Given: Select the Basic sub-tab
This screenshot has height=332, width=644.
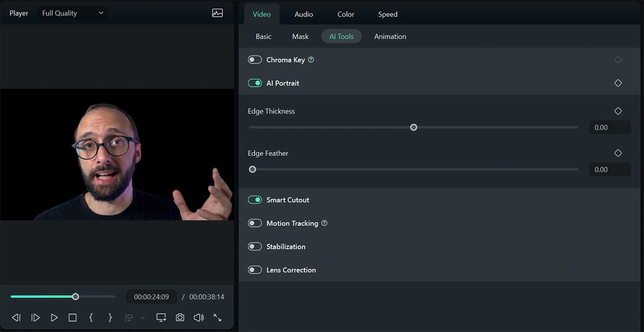Looking at the screenshot, I should pyautogui.click(x=263, y=37).
